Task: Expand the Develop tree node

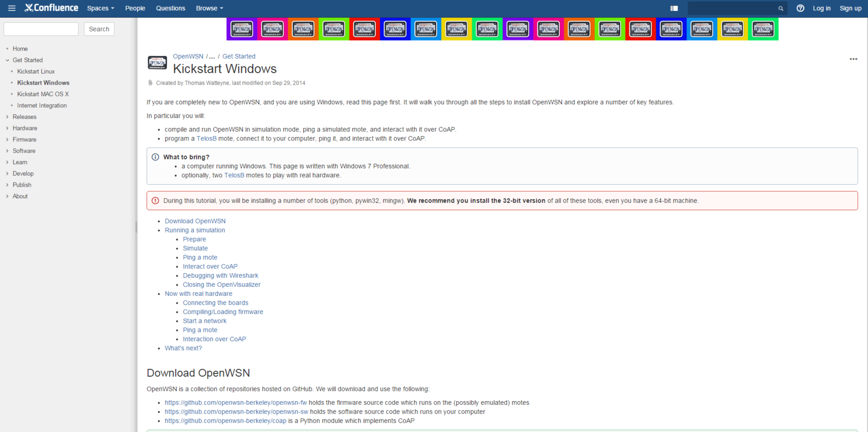Action: click(8, 174)
